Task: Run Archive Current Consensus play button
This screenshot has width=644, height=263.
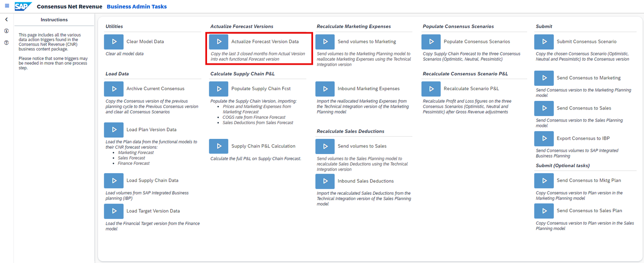Action: 114,89
